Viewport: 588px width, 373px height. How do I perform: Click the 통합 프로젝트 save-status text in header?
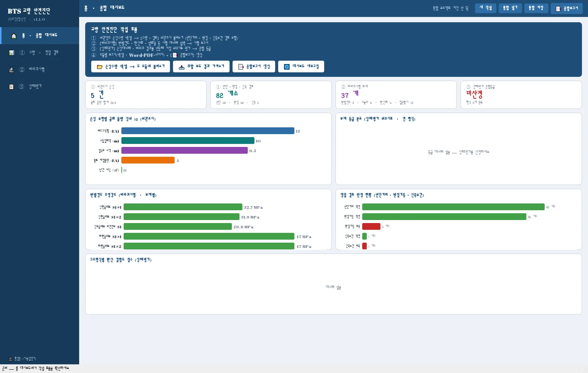point(450,8)
